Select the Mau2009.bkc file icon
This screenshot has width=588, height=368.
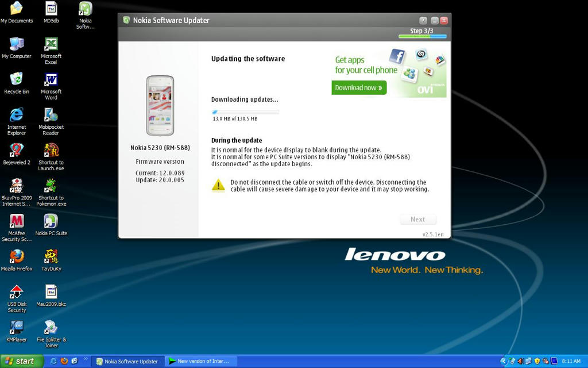51,296
